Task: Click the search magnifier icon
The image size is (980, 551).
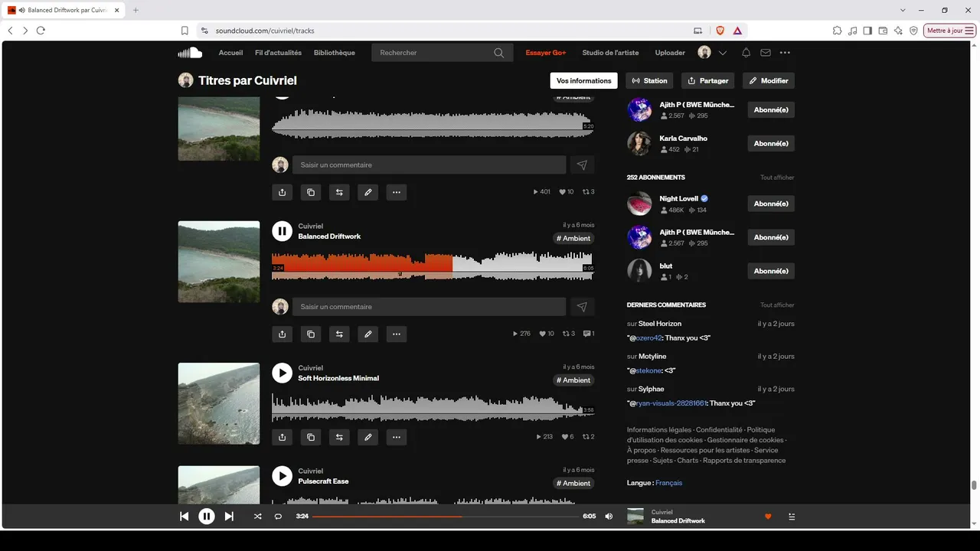Action: pyautogui.click(x=499, y=53)
